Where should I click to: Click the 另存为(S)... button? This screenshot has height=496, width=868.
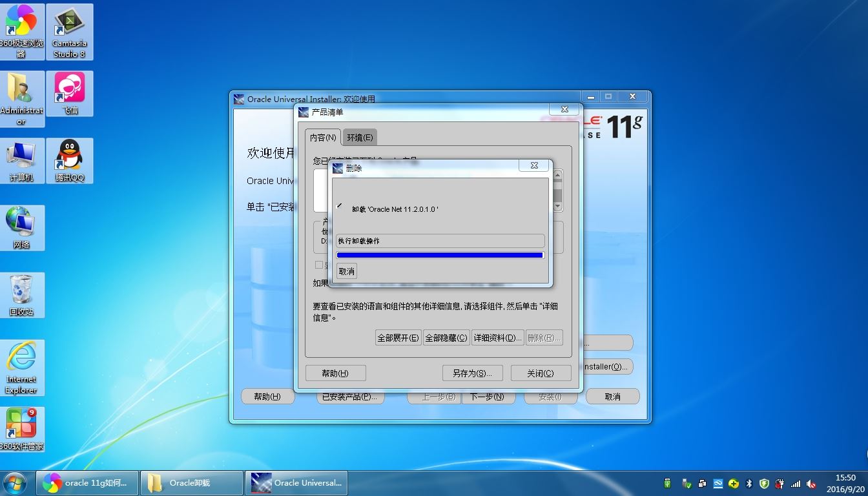coord(472,373)
